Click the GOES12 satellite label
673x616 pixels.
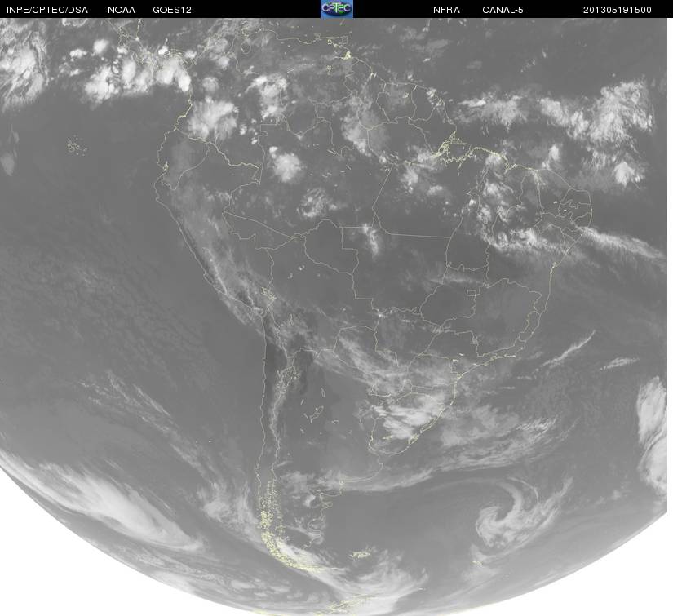pos(172,10)
